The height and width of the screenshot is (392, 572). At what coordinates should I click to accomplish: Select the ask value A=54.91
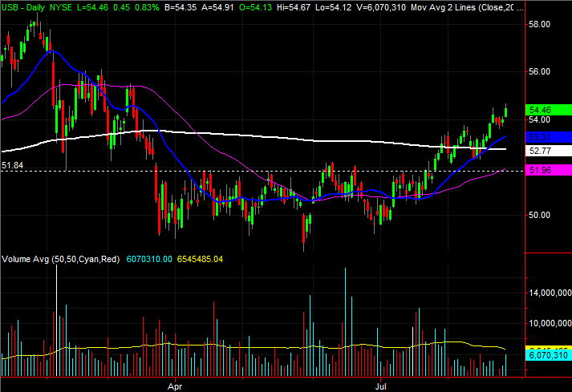coord(217,7)
